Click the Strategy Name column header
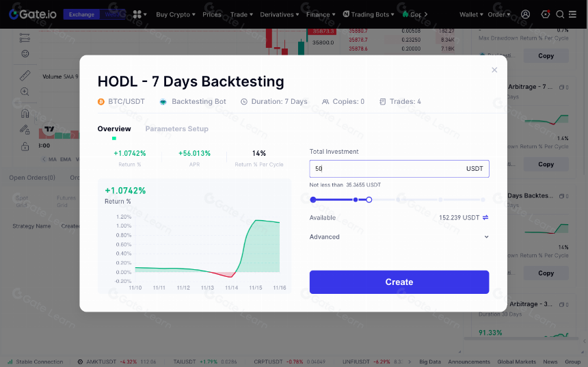588x367 pixels. (31, 226)
